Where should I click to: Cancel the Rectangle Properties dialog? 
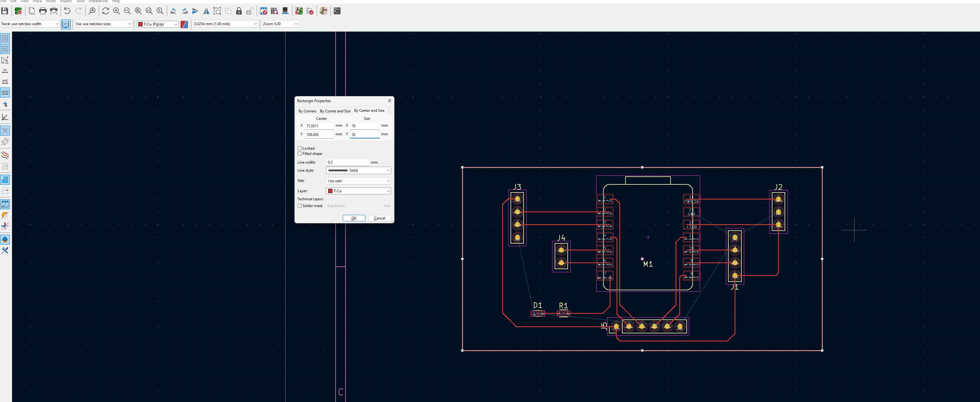(379, 218)
